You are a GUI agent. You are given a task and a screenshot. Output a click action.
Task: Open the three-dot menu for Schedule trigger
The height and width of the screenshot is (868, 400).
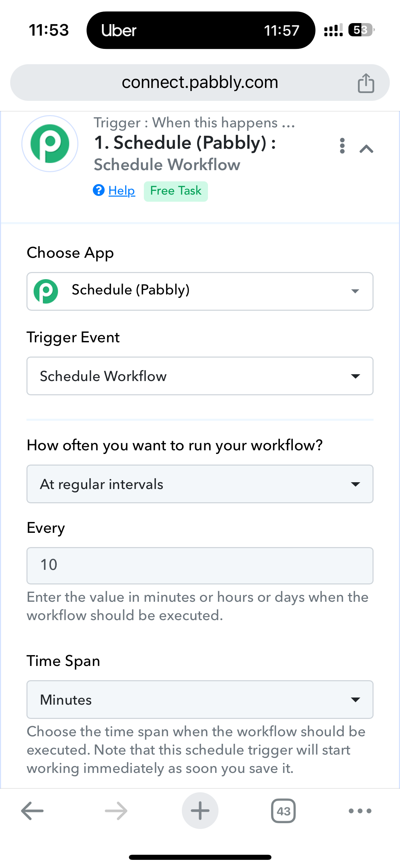pos(342,146)
